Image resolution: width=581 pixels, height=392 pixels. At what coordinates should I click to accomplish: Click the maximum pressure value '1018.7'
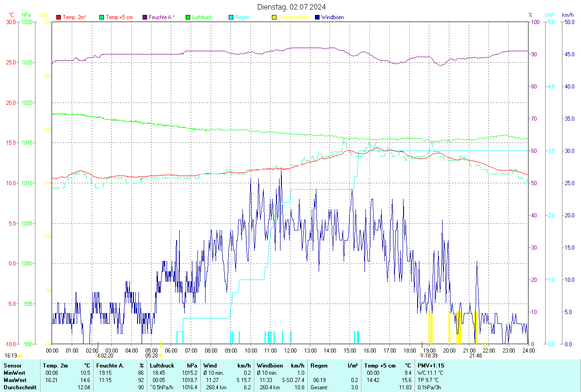[x=189, y=380]
